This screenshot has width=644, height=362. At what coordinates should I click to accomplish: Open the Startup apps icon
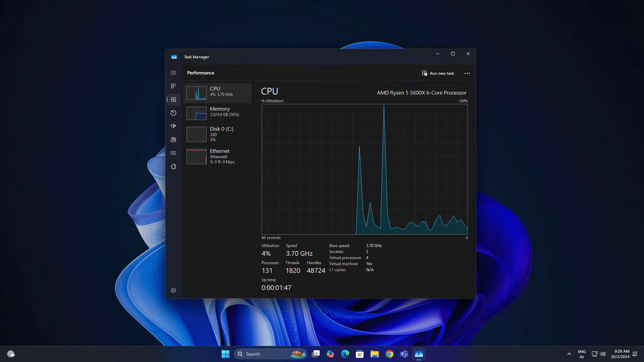click(173, 126)
